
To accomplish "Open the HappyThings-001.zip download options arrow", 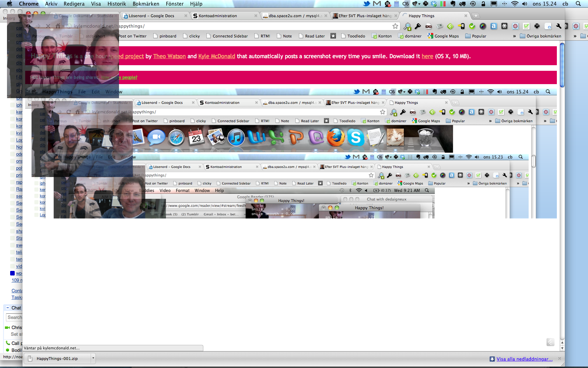I will 93,358.
